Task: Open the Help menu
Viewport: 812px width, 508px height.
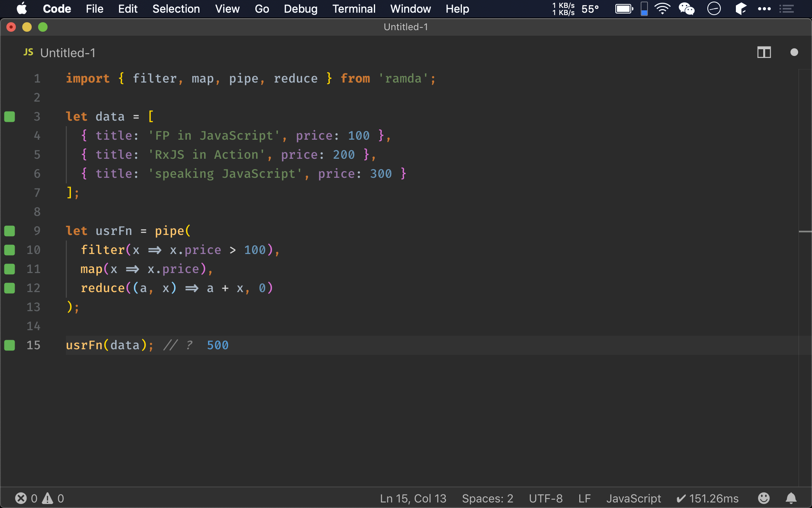Action: [x=457, y=9]
